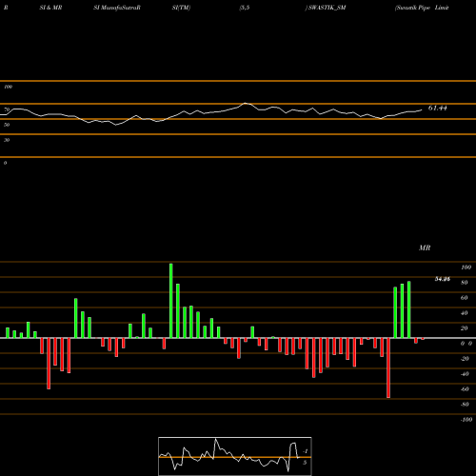Open the mini line chart thumbnail
Viewport: 476px width, 476px height.
pos(235,456)
